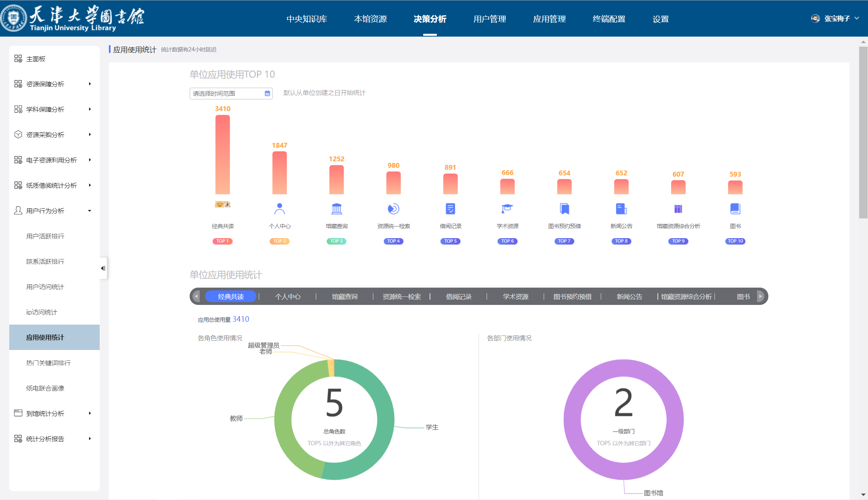Viewport: 868px width, 500px height.
Task: Click the calendar icon in date range field
Action: tap(267, 93)
